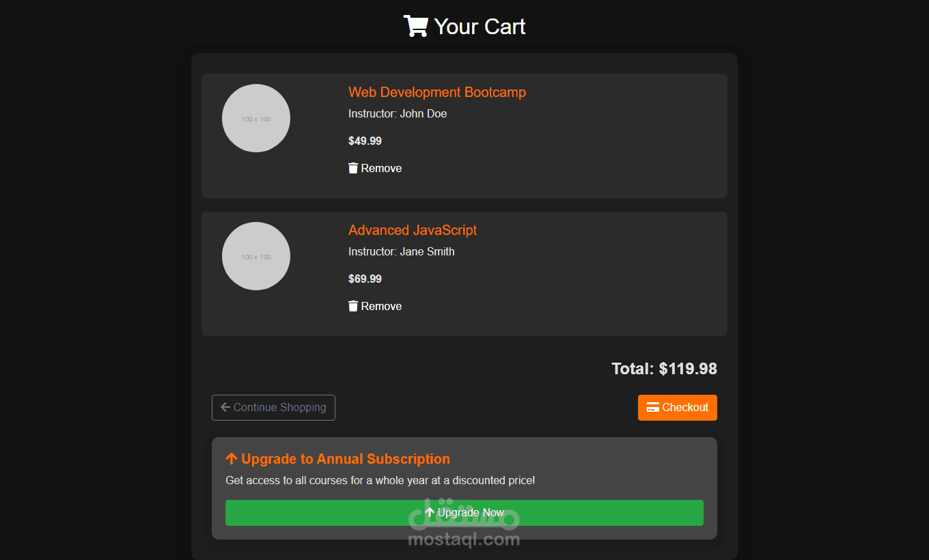Click the shopping cart icon in the header
The image size is (929, 560).
click(x=417, y=25)
